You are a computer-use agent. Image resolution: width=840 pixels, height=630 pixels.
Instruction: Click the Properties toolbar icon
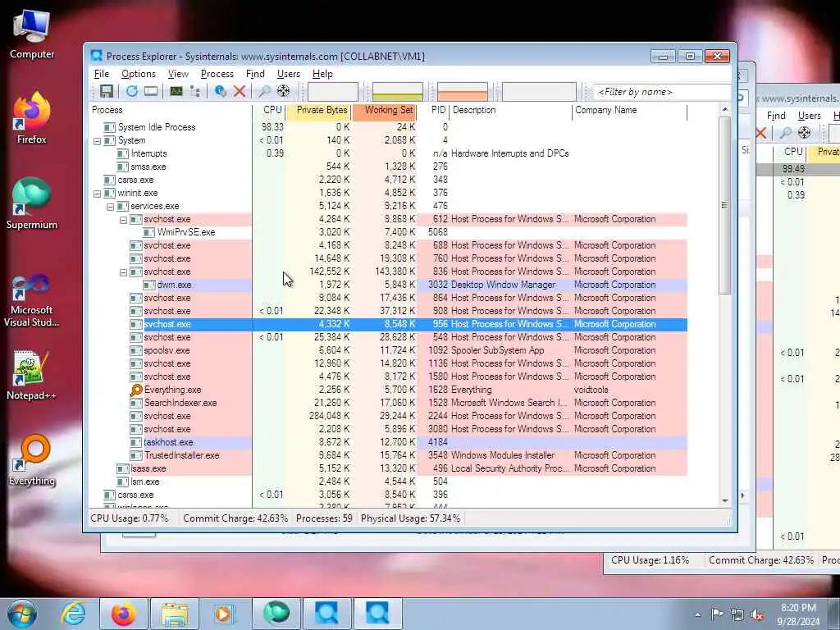pyautogui.click(x=220, y=92)
